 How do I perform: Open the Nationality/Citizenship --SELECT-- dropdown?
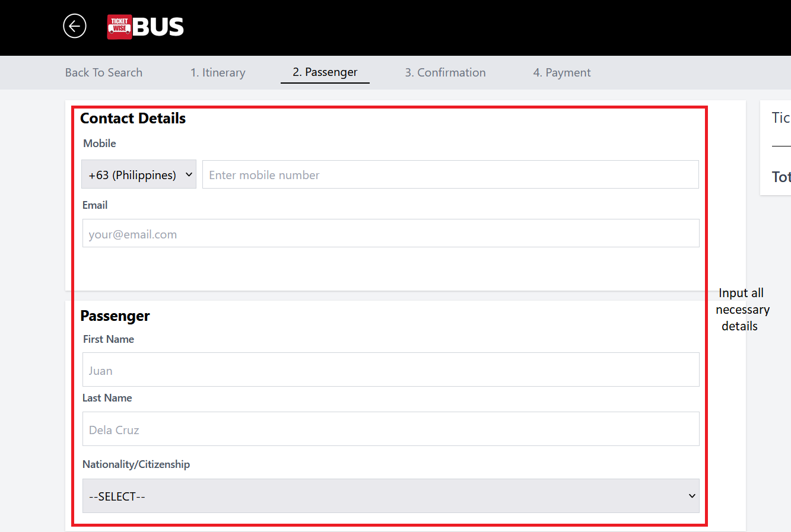click(390, 496)
